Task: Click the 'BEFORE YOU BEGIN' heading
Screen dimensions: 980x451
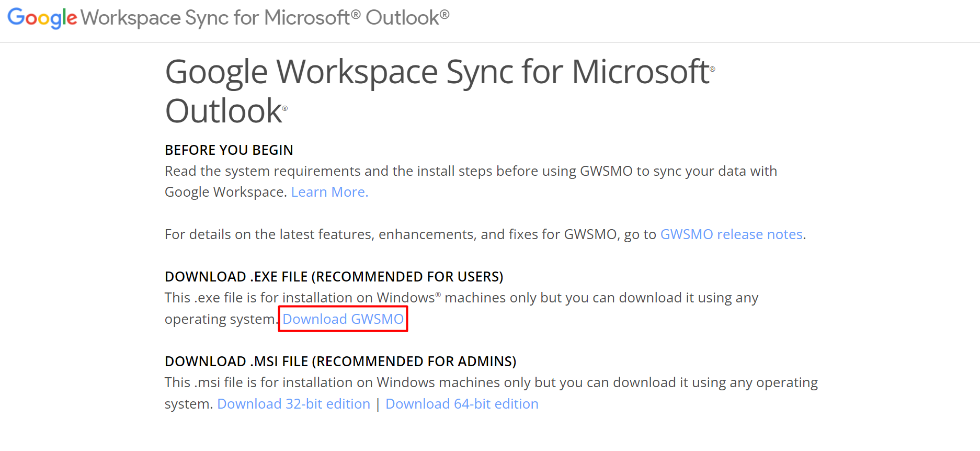Action: pos(229,150)
